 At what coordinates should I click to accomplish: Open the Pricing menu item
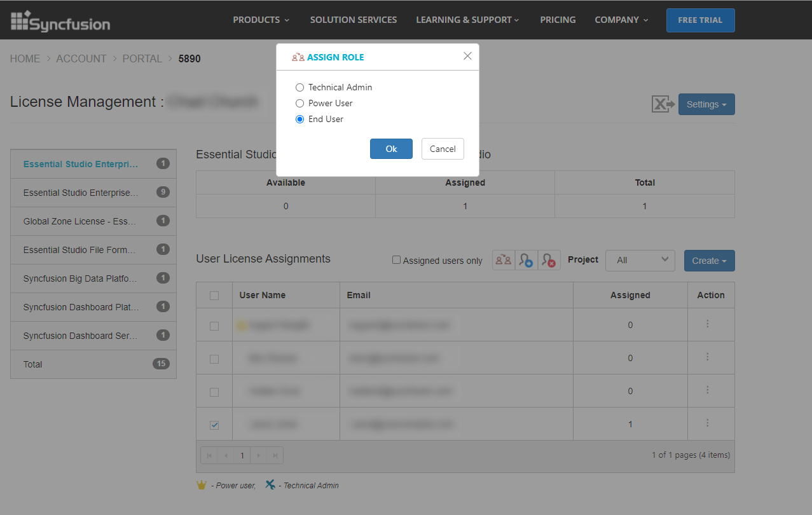tap(558, 20)
